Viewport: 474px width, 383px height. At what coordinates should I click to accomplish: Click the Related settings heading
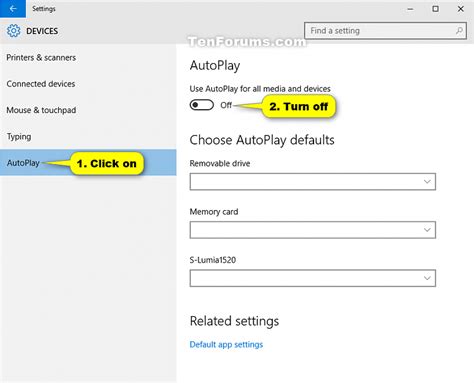click(234, 321)
